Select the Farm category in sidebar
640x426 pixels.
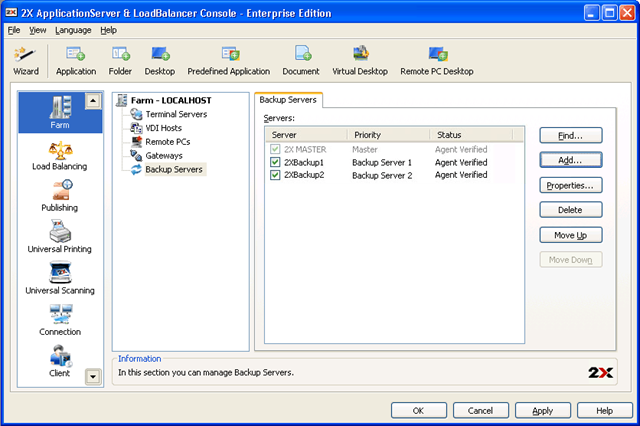pos(60,112)
